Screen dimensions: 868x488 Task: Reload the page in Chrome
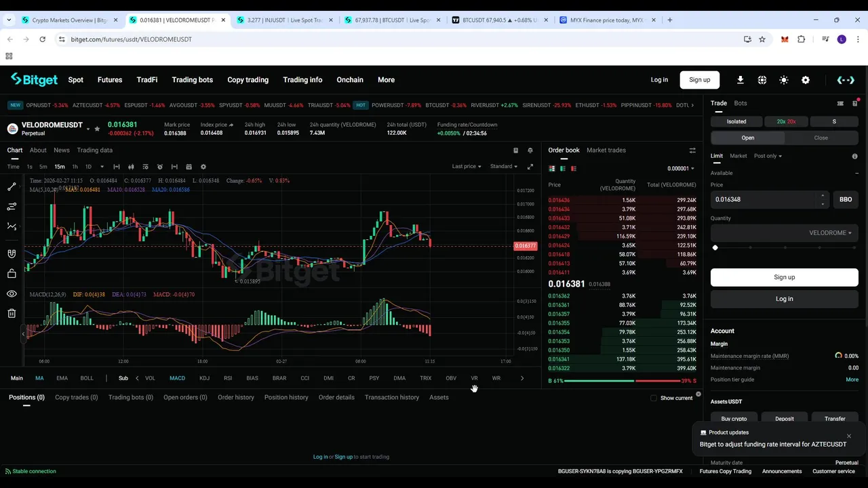42,39
